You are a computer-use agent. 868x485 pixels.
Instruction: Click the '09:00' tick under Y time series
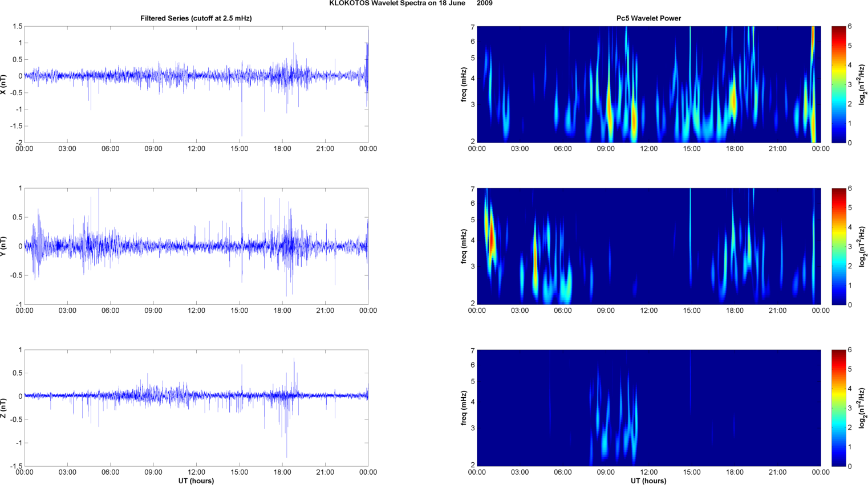[x=153, y=311]
